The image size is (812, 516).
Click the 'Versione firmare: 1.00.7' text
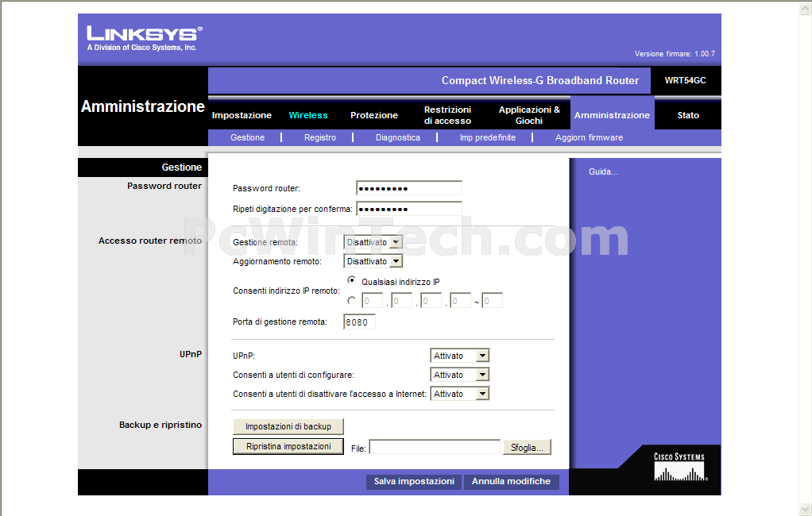click(x=675, y=54)
